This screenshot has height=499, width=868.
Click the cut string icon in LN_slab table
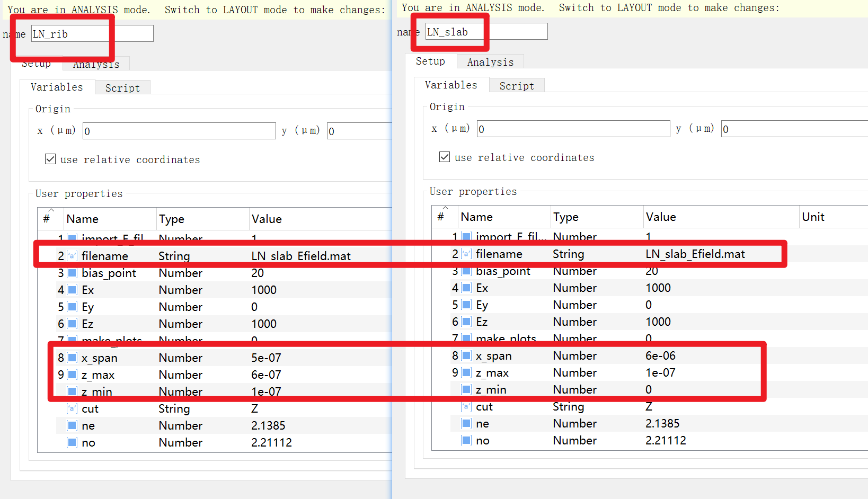coord(466,406)
